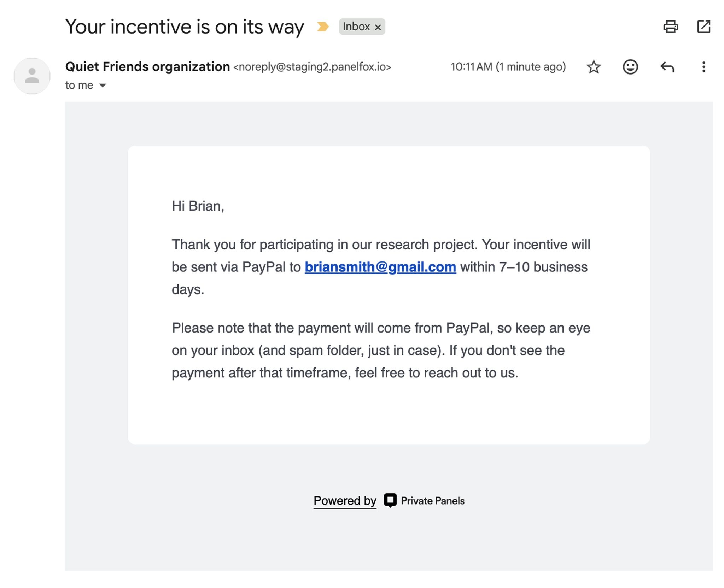724x588 pixels.
Task: Add an emoji reaction to the email
Action: click(630, 67)
